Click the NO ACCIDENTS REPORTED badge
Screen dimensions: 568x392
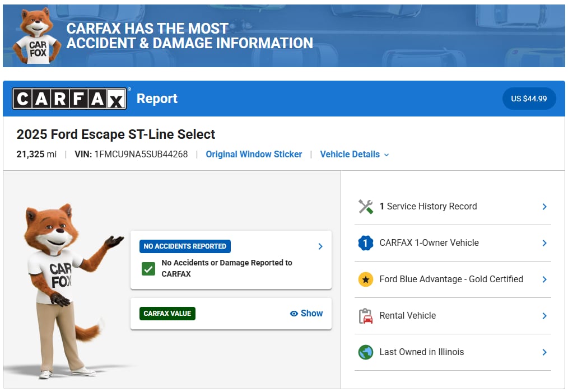coord(185,246)
